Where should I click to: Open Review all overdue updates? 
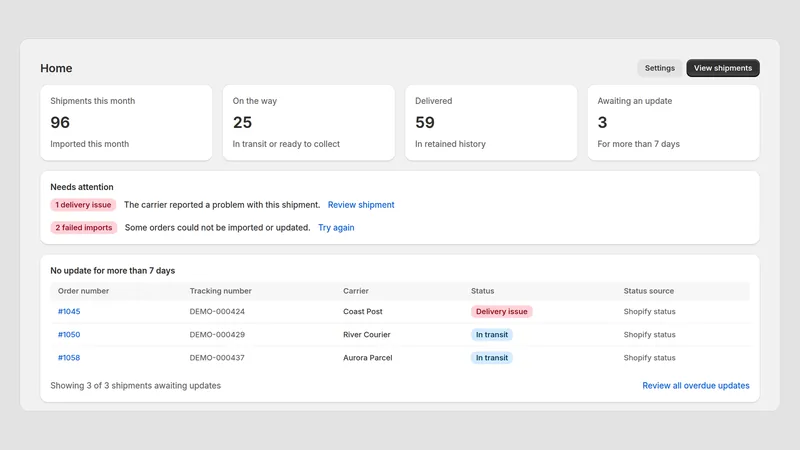[x=695, y=386]
